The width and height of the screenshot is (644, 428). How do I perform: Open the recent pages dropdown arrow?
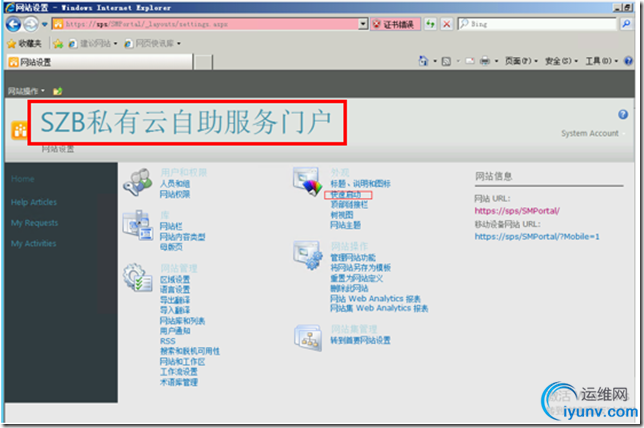point(44,24)
